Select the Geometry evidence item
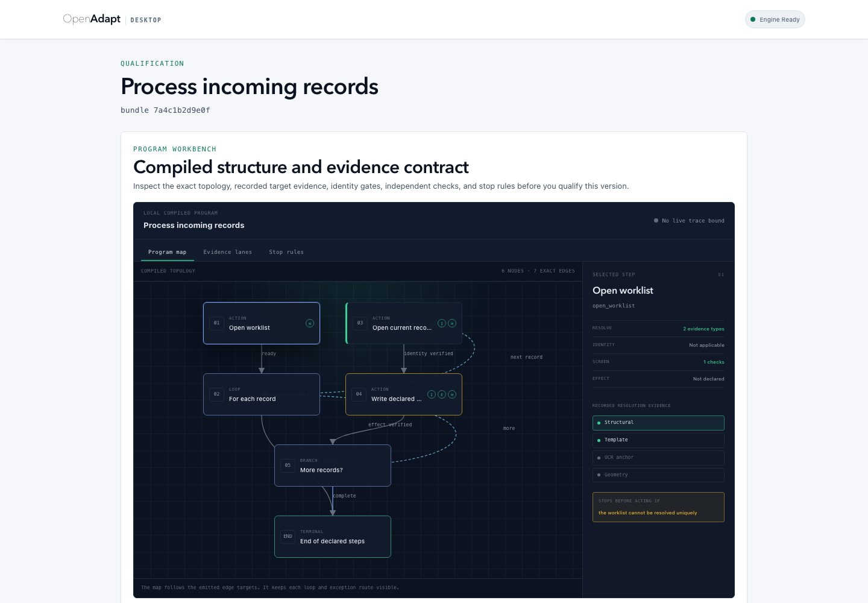 (x=658, y=475)
